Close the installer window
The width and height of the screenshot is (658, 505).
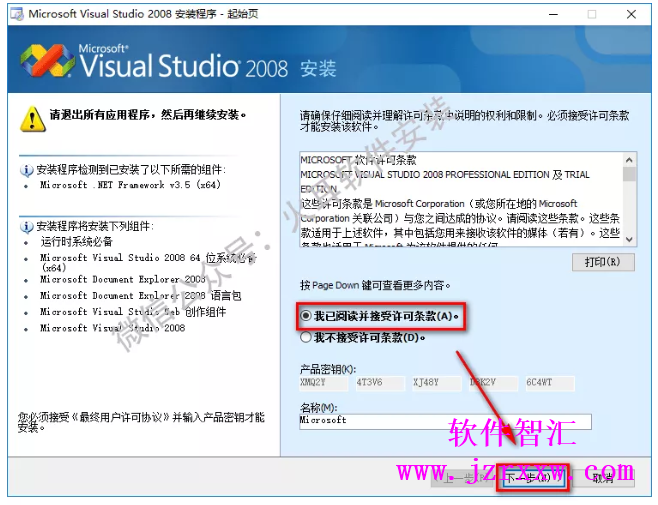[x=631, y=14]
